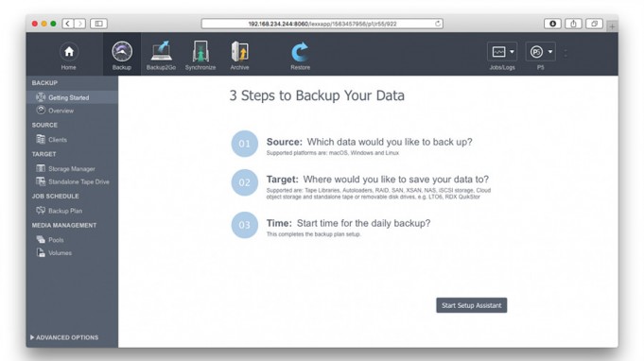
Task: Click the Safari share icon
Action: pos(573,24)
